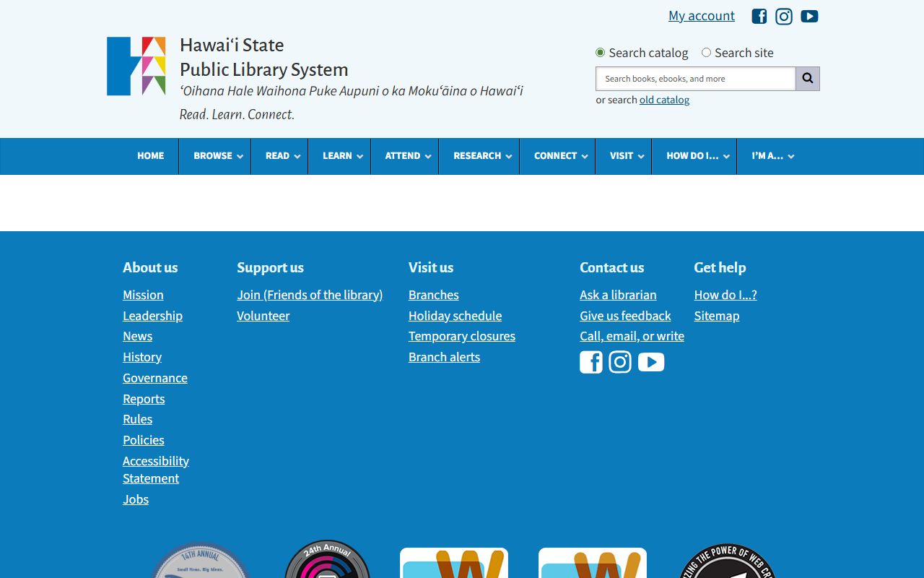The image size is (924, 578).
Task: Click the magnifier search button
Action: click(x=808, y=79)
